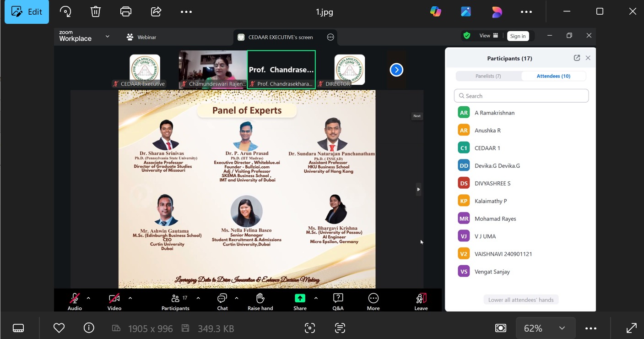
Task: Turn on the Video camera
Action: [x=114, y=299]
